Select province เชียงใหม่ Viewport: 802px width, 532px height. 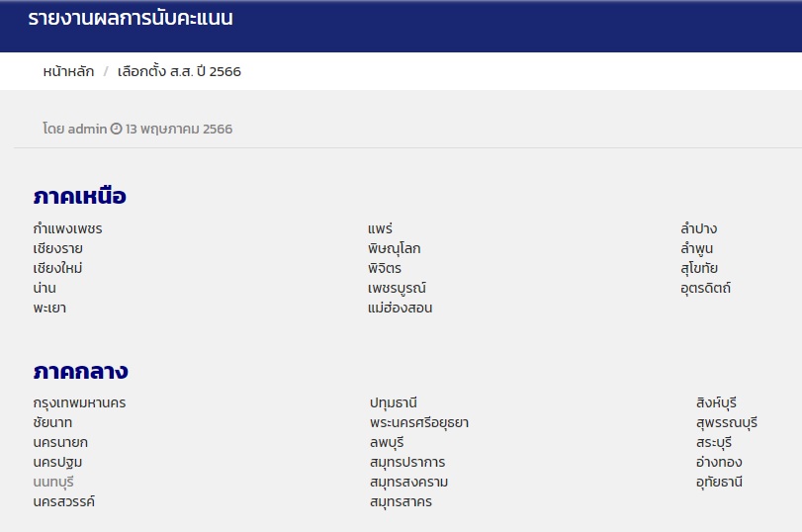coord(57,268)
